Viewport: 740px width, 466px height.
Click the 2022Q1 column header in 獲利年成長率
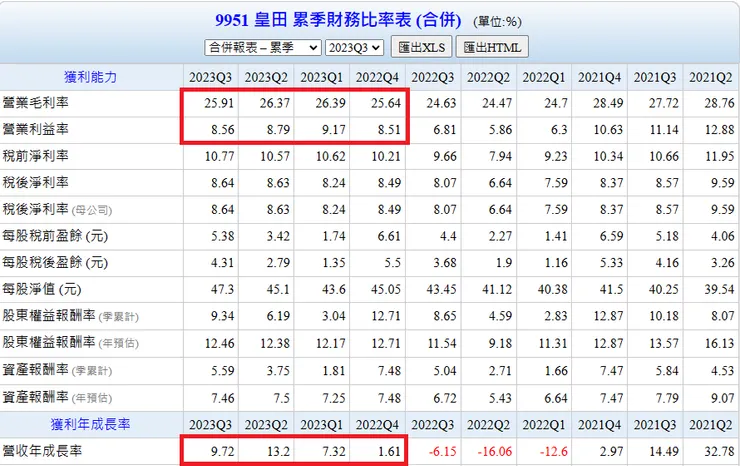[x=544, y=425]
